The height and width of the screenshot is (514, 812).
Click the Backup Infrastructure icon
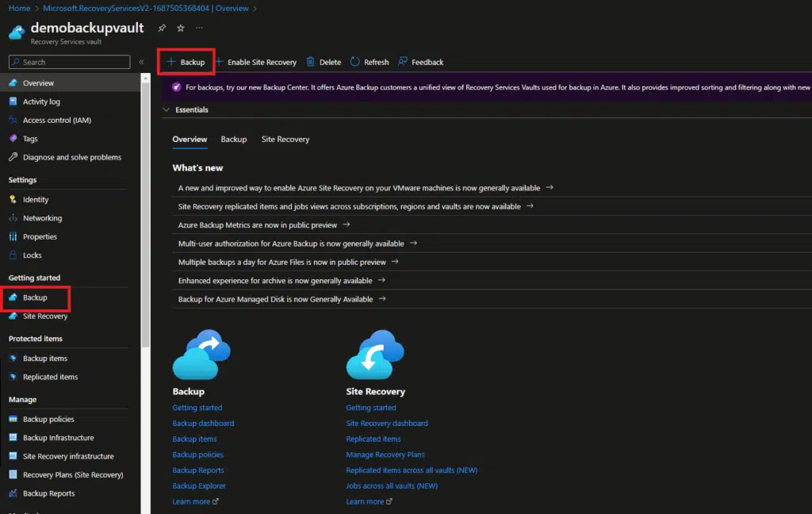point(13,437)
